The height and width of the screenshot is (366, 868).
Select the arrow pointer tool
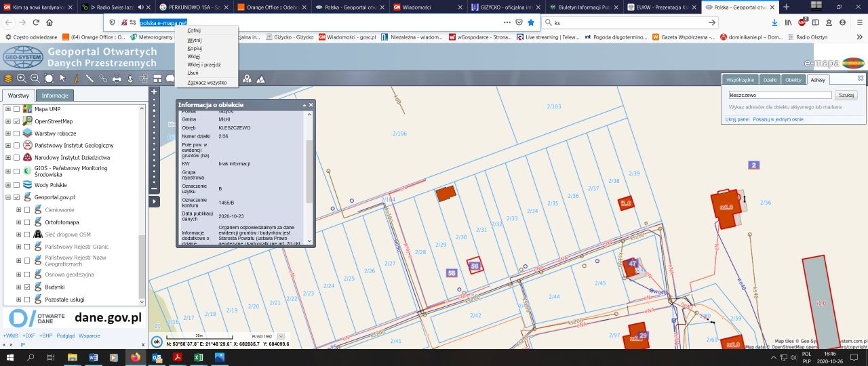click(x=62, y=79)
